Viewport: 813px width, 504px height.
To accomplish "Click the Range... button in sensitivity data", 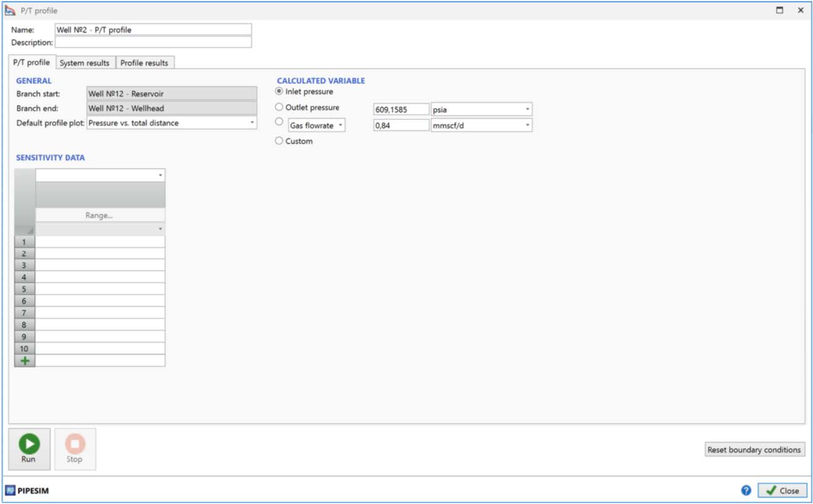I will (x=99, y=215).
